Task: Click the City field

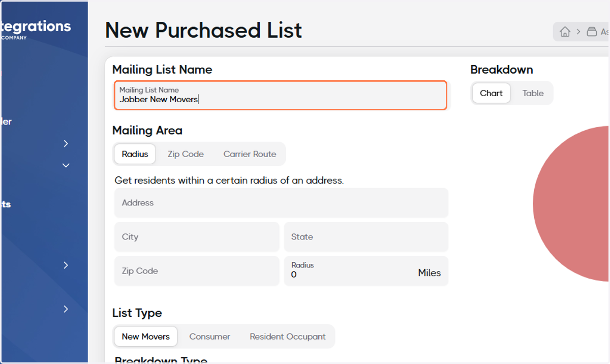Action: tap(197, 237)
